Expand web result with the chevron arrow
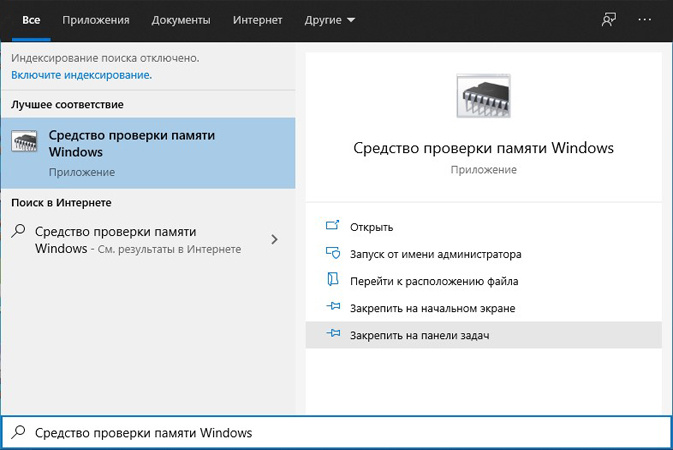This screenshot has height=450, width=673. pos(274,240)
